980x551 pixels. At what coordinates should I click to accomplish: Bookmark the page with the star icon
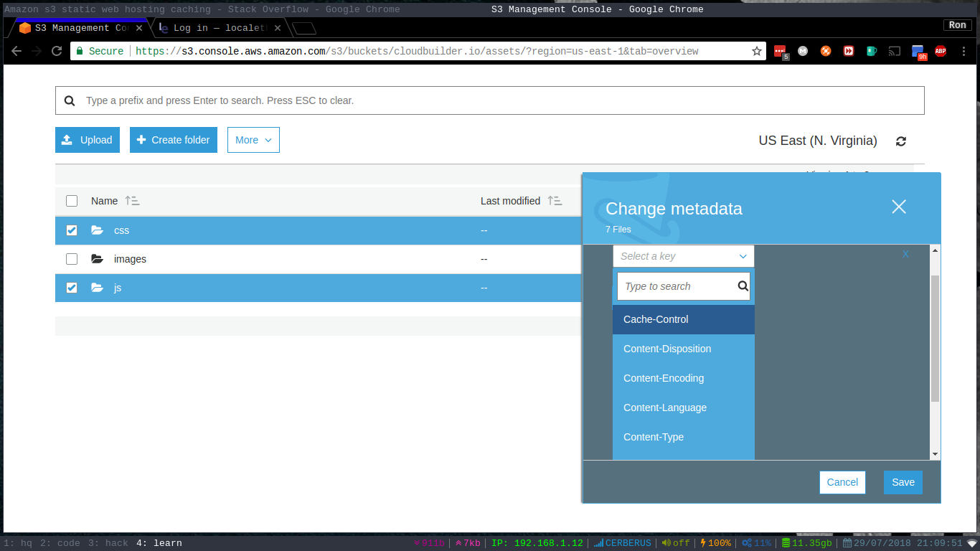(757, 51)
